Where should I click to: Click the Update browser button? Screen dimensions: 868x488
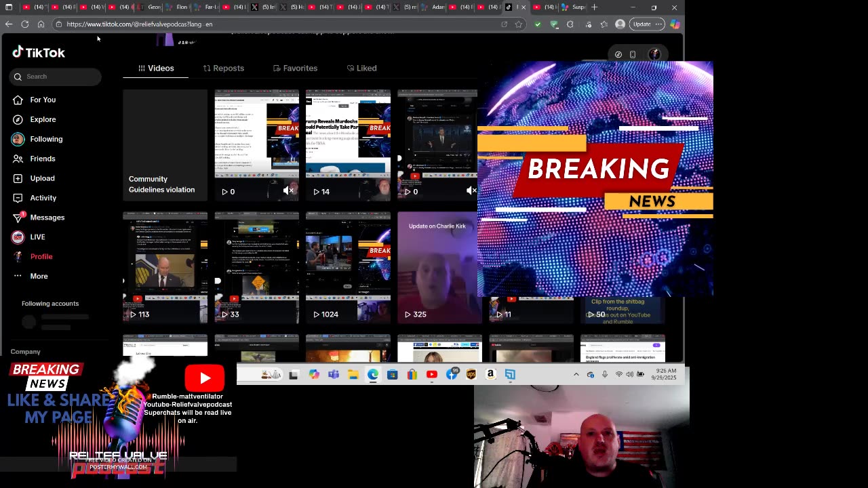(646, 24)
